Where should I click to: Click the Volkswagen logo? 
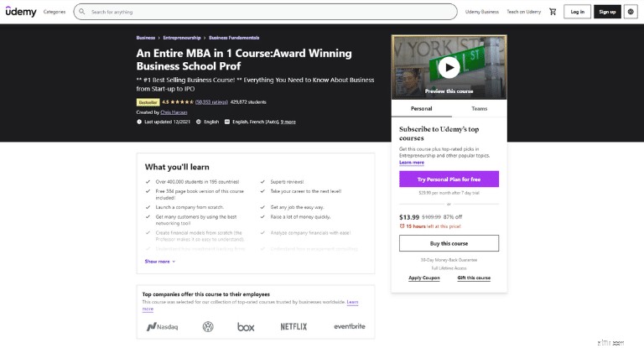pyautogui.click(x=208, y=327)
